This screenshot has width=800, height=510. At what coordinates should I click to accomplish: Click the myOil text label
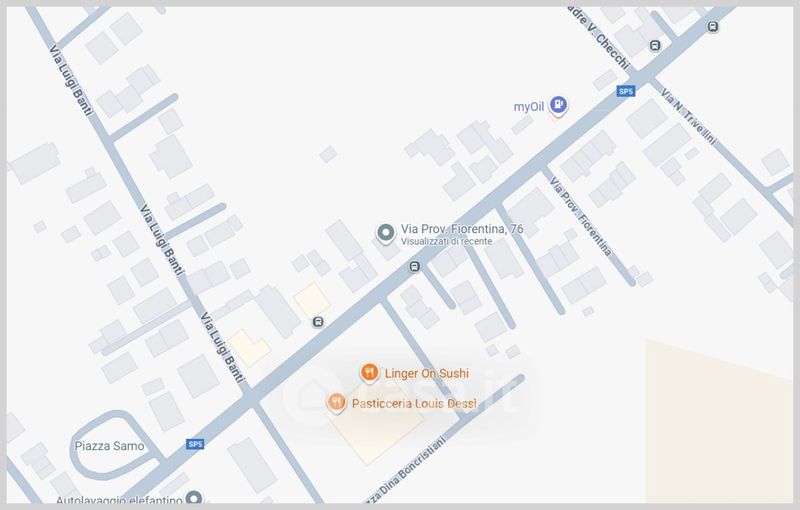[529, 107]
